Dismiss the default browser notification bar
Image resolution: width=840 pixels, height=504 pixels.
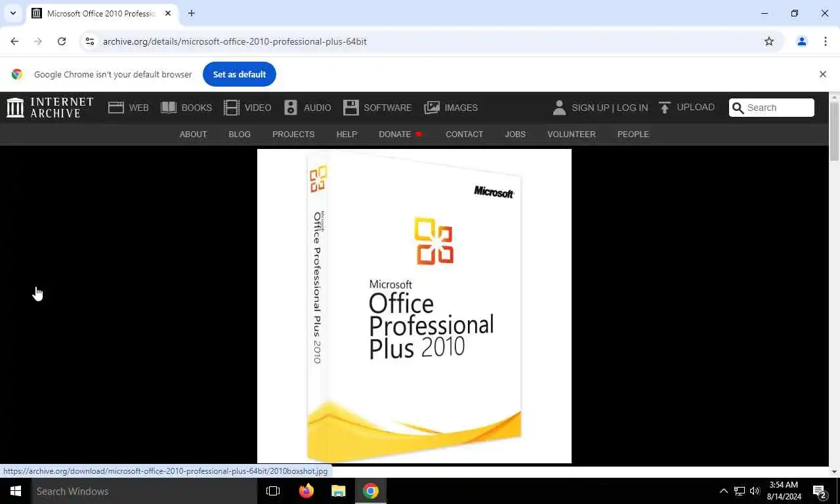(x=822, y=74)
